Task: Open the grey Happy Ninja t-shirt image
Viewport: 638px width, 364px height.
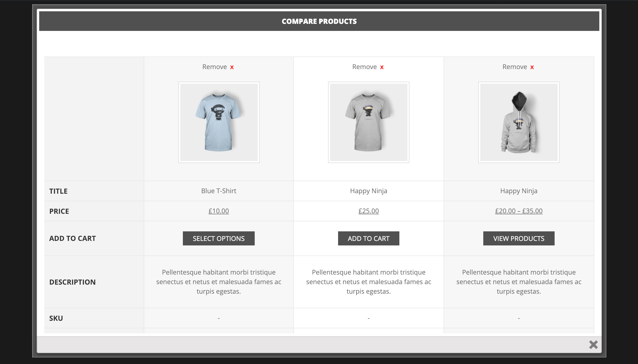Action: coord(368,122)
